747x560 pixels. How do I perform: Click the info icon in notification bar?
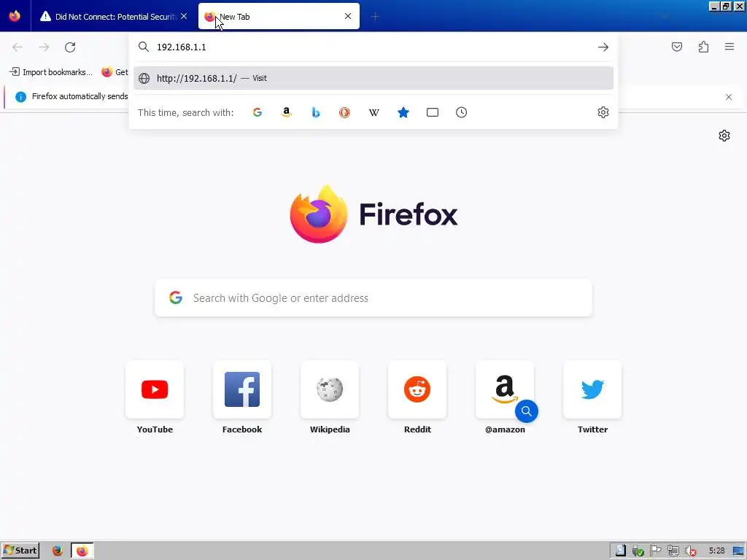coord(20,97)
